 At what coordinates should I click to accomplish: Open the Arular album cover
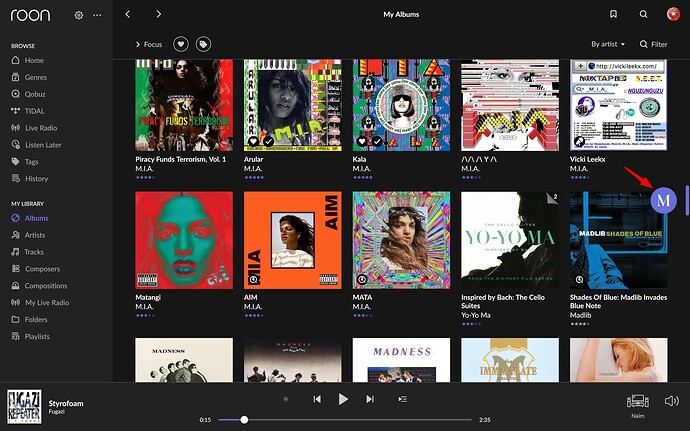pos(293,105)
